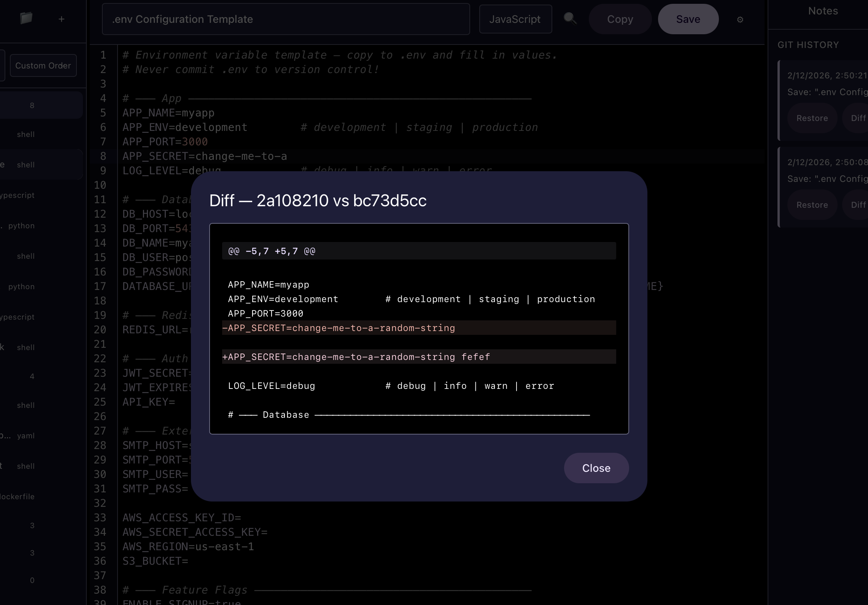Restore the 2:50:08 saved version
Image resolution: width=868 pixels, height=605 pixels.
pos(812,205)
